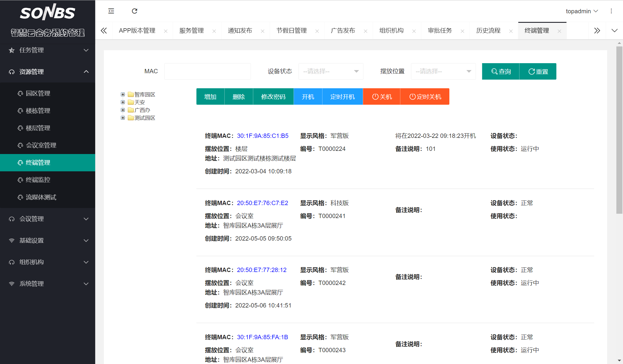Image resolution: width=623 pixels, height=364 pixels.
Task: Open the three-dot options menu at top right
Action: 611,11
